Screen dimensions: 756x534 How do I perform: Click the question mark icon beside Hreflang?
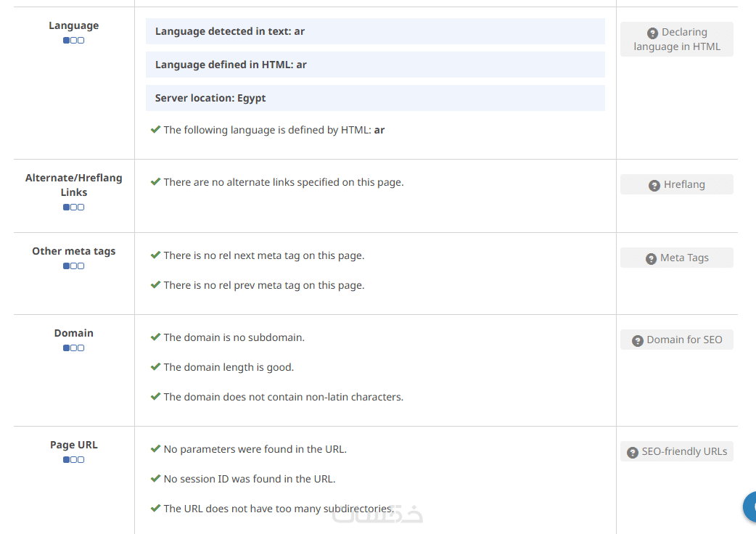point(654,185)
